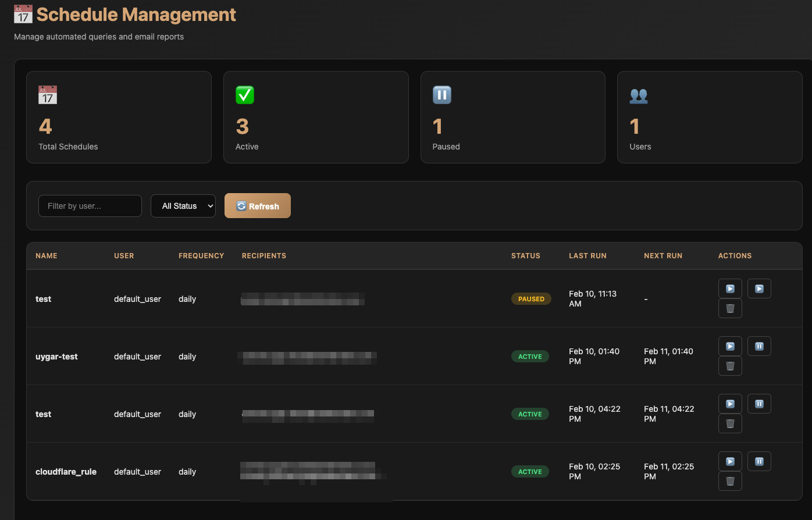Delete the paused "test" schedule

(730, 308)
